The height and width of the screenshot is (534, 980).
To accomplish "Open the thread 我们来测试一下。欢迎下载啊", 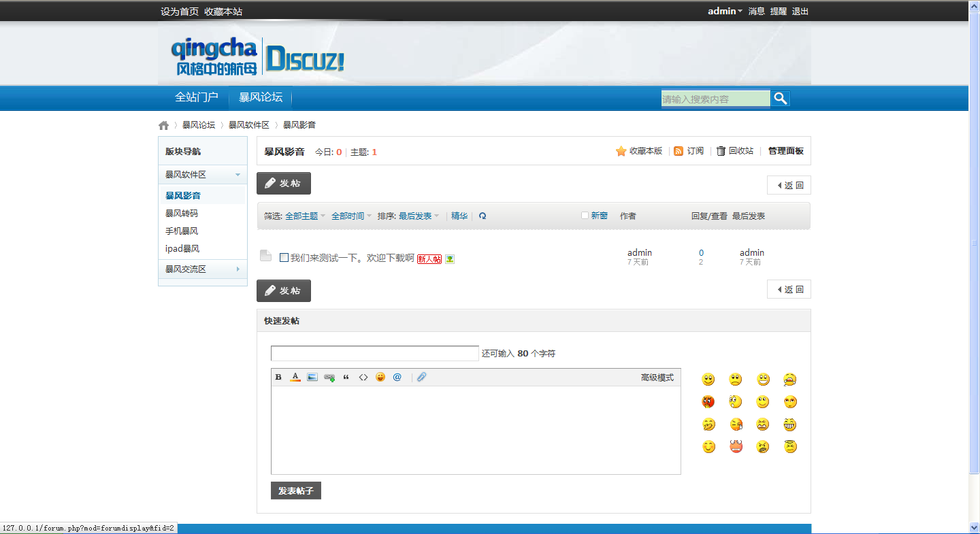I will click(x=353, y=258).
